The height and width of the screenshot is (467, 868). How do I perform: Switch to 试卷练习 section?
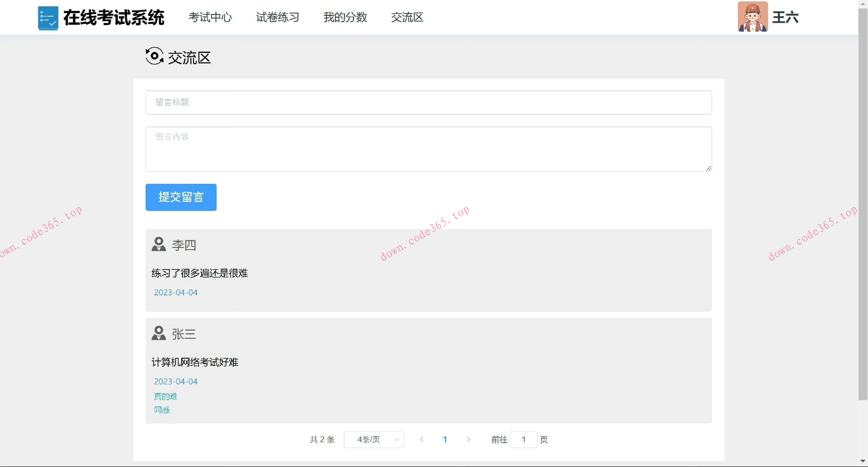[x=277, y=18]
